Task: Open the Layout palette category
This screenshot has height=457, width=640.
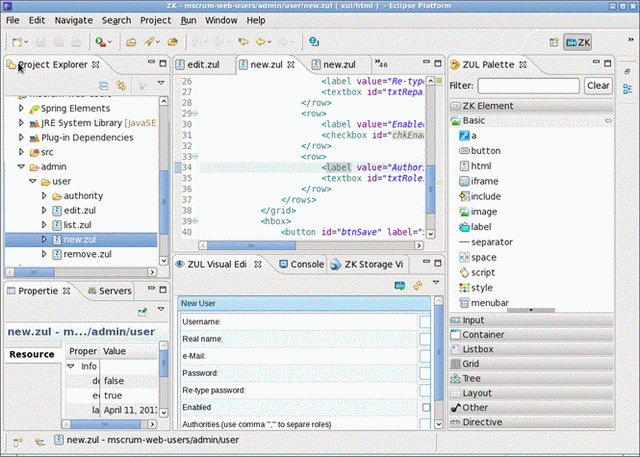Action: click(x=531, y=393)
